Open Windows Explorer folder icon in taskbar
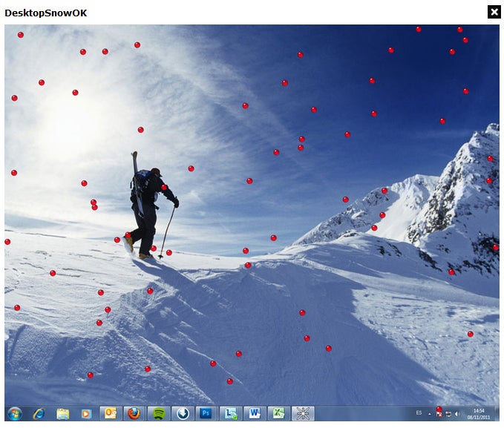The image size is (504, 428). pos(62,414)
